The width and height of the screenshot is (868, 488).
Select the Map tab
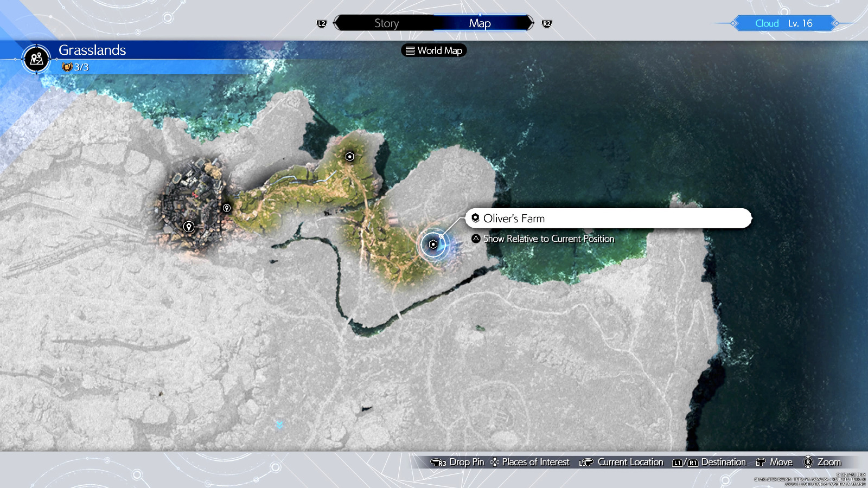480,23
